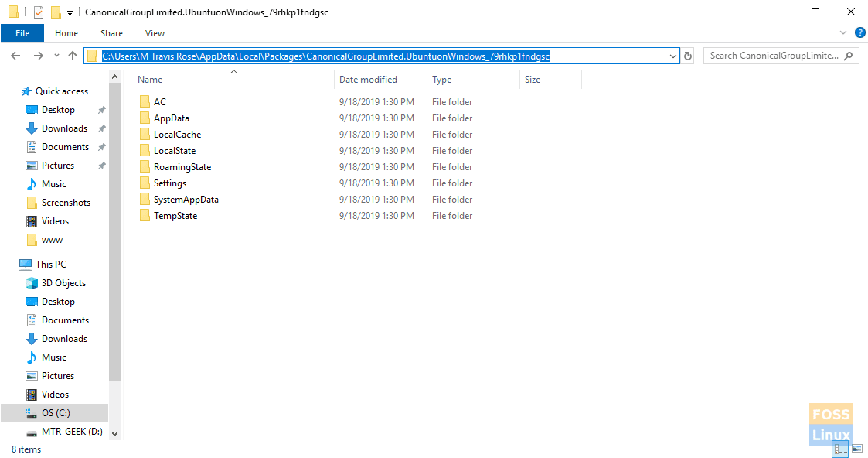The width and height of the screenshot is (868, 458).
Task: Select the SystemAppData folder icon
Action: click(145, 199)
